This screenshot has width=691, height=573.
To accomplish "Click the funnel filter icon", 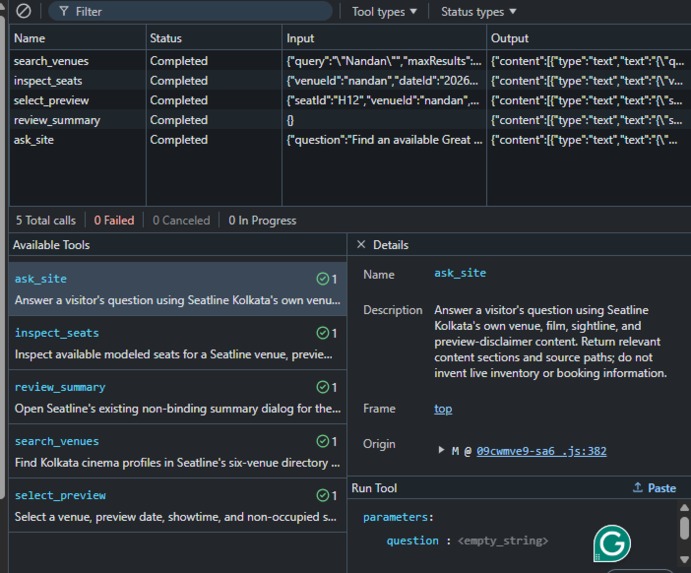I will tap(64, 11).
